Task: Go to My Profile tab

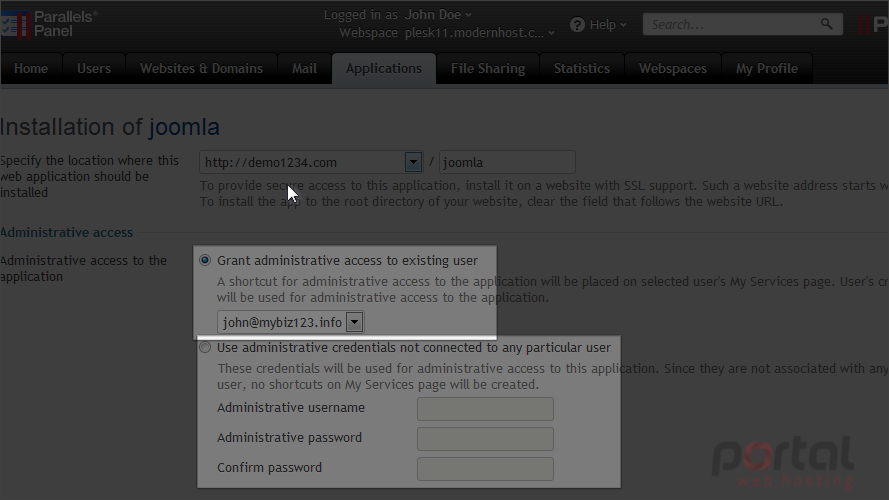Action: 767,69
